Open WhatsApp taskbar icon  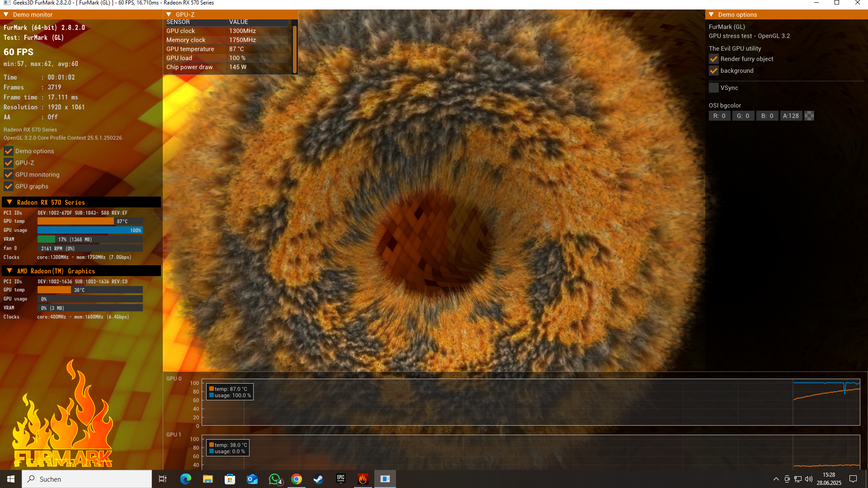coord(274,479)
